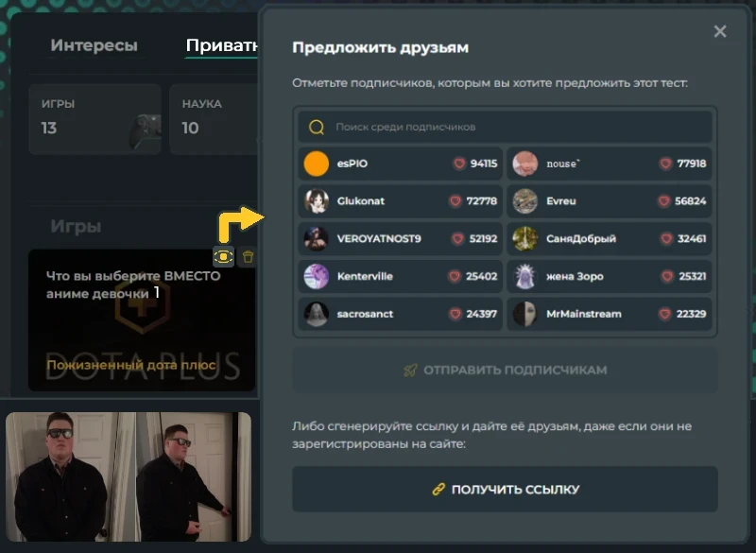Click ПОЛУЧИТЬ ССЫЛКУ button
This screenshot has width=756, height=553.
click(505, 490)
